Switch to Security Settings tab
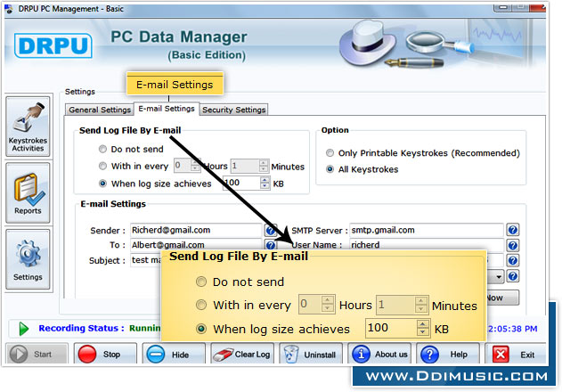Screen dimensions: 562x392 [233, 110]
